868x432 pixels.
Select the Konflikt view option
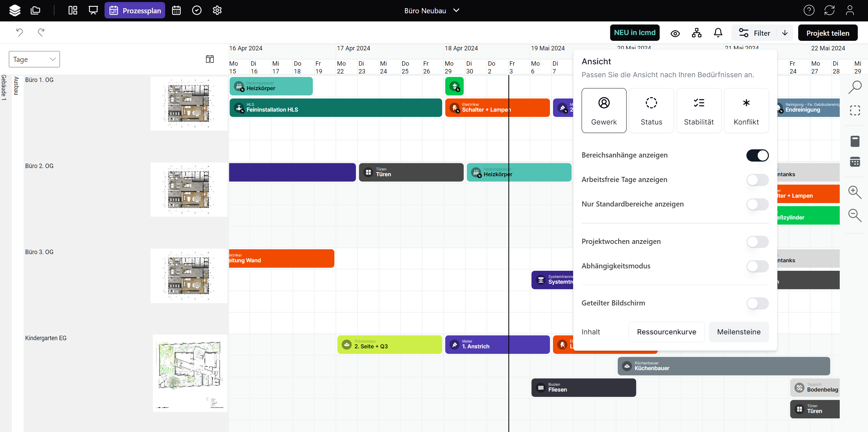(746, 111)
